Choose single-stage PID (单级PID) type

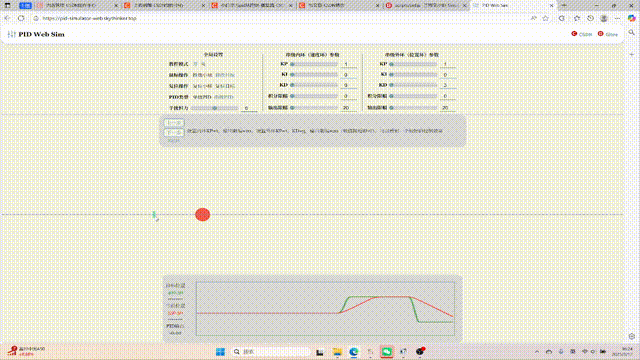click(x=202, y=97)
